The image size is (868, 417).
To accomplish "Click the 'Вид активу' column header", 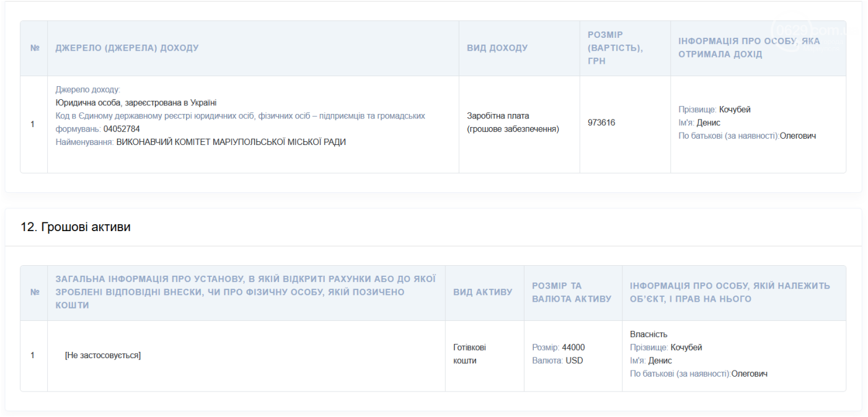I will coord(482,292).
